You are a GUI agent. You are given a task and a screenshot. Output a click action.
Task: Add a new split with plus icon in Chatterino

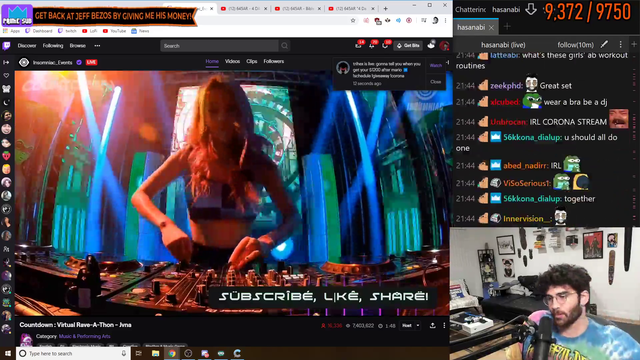coord(634,44)
